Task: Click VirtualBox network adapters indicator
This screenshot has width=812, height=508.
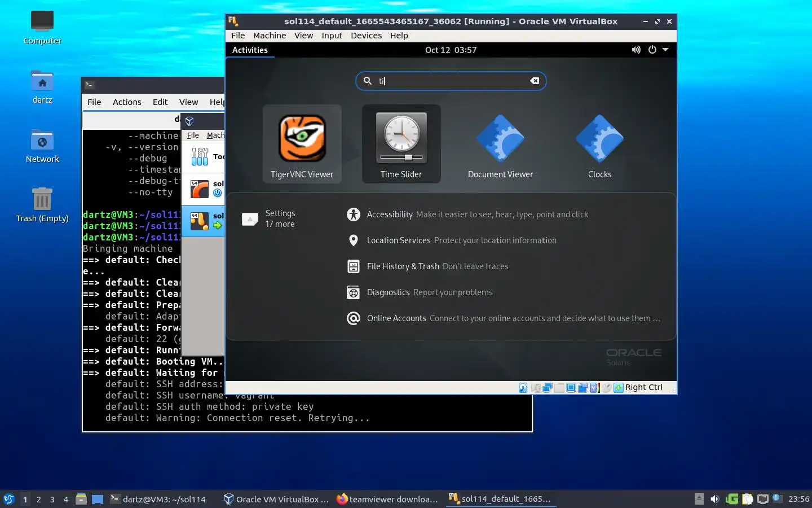Action: point(547,388)
